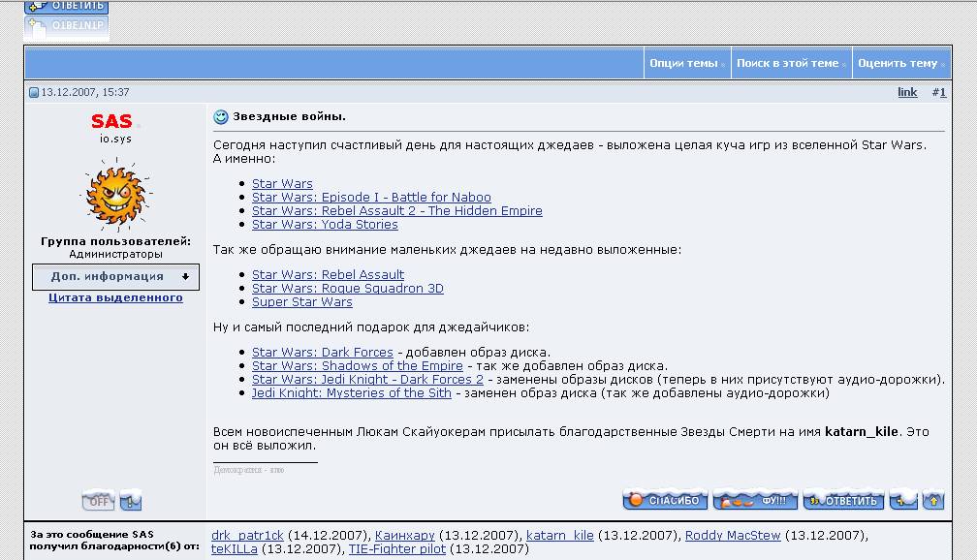Click the post status icon beside the date
Screen dimensions: 977x560
34,93
